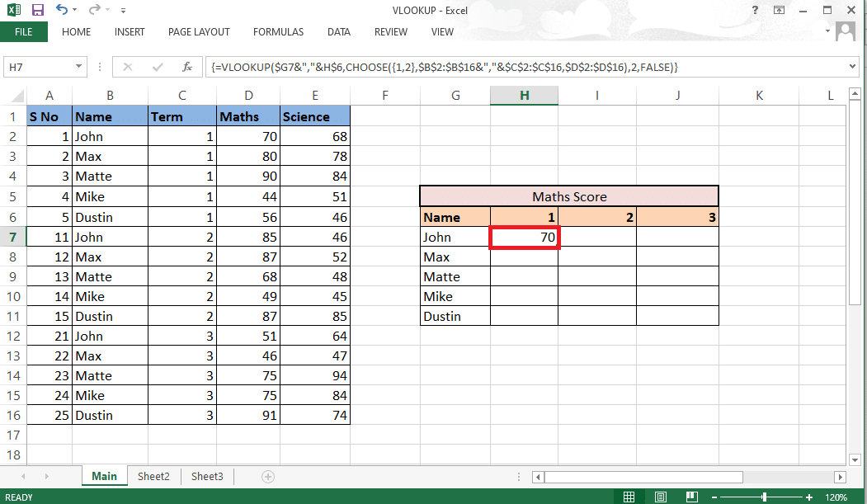The height and width of the screenshot is (504, 867).
Task: Click the Term header cell
Action: [x=182, y=116]
